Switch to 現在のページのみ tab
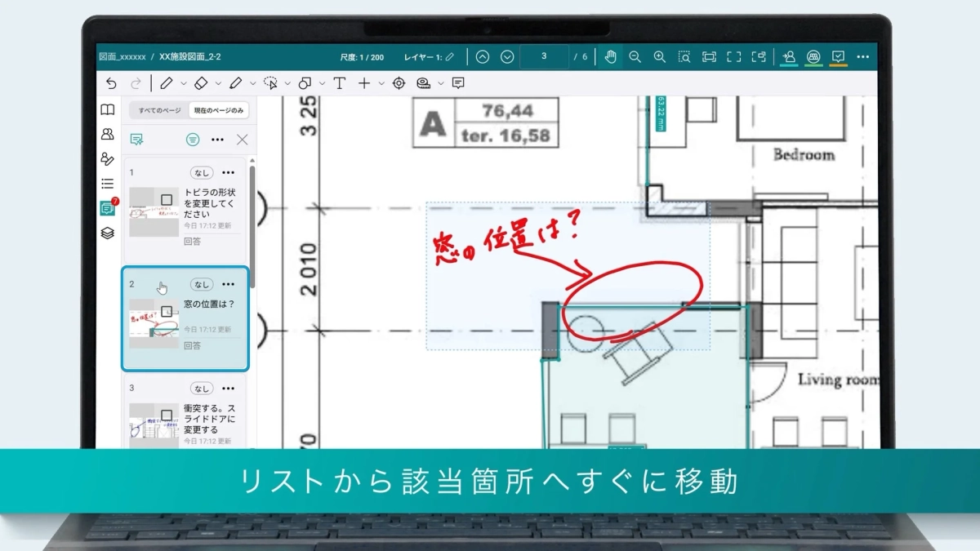This screenshot has width=980, height=551. click(x=218, y=110)
